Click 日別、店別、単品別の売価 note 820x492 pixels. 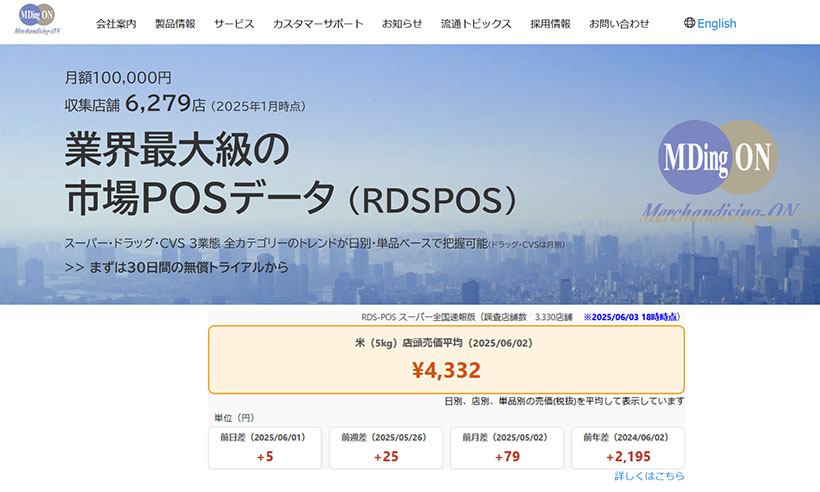click(x=564, y=401)
